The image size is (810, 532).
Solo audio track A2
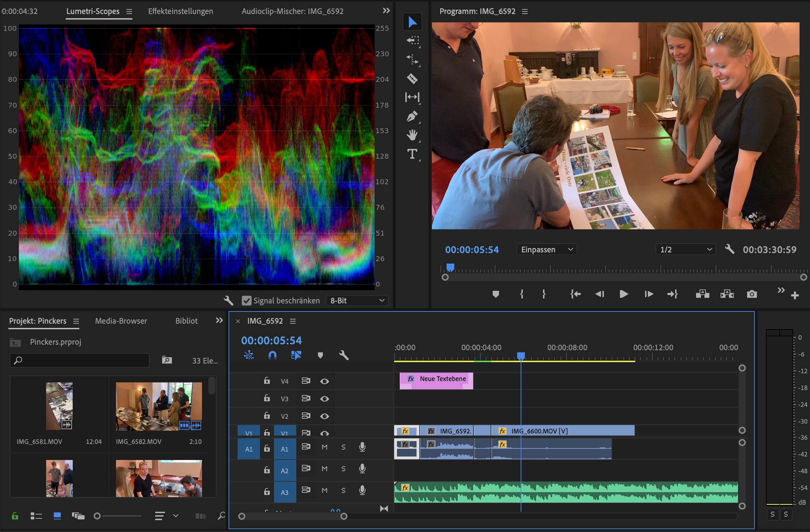[x=343, y=469]
